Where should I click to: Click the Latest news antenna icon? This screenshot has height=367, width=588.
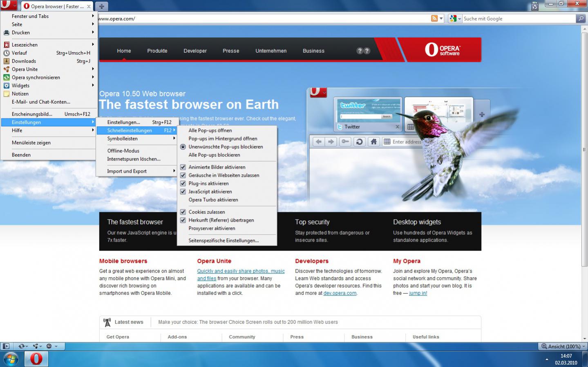pyautogui.click(x=107, y=322)
